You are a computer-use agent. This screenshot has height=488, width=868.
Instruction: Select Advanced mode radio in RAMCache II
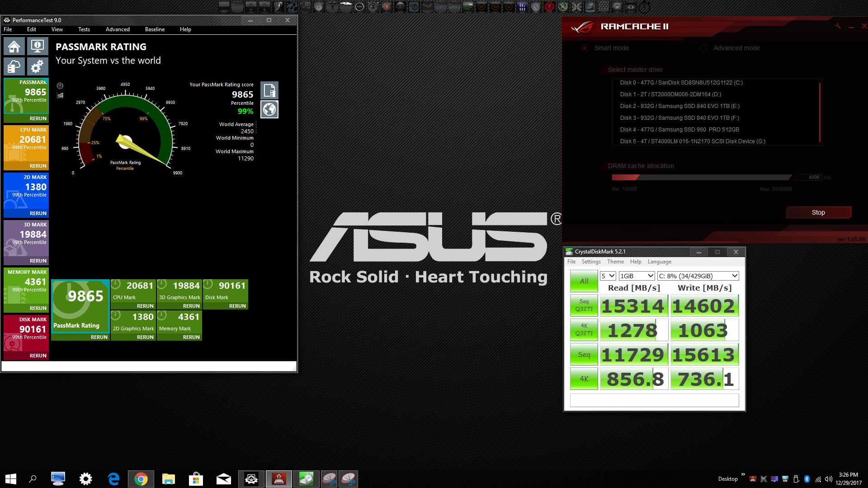(x=703, y=48)
